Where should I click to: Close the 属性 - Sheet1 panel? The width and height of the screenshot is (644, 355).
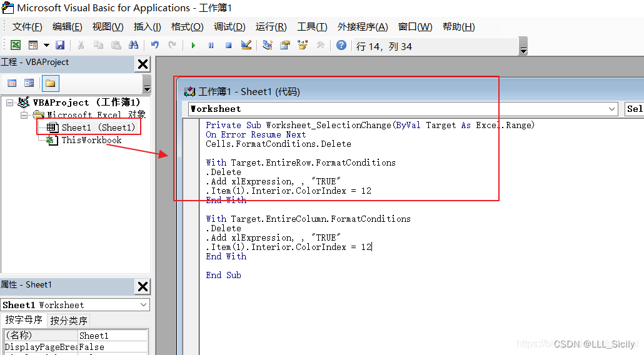tap(143, 286)
